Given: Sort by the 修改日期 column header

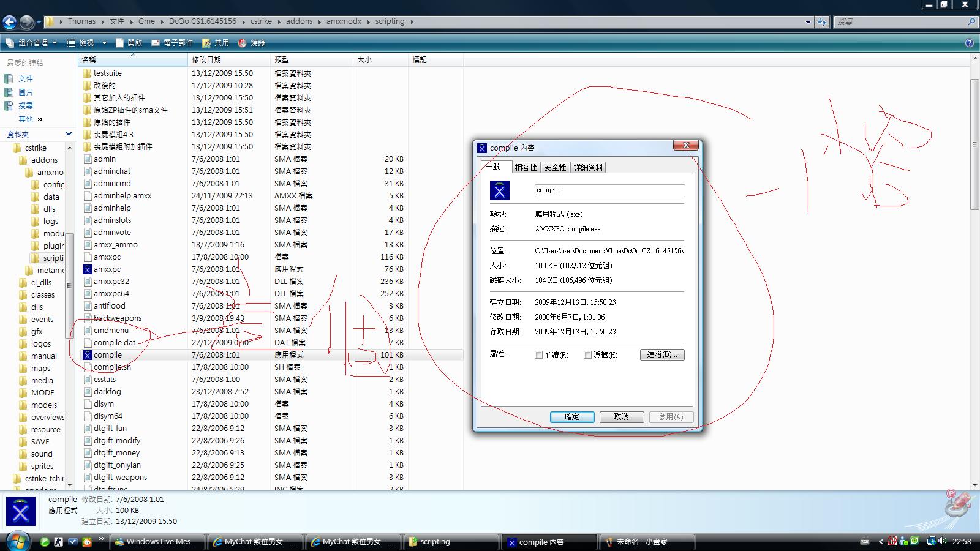Looking at the screenshot, I should (229, 59).
